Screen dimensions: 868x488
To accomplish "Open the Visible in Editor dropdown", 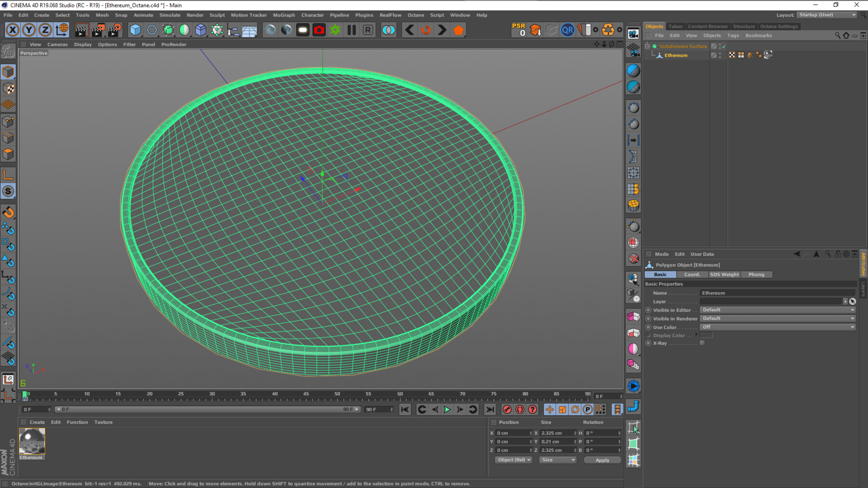I will click(x=776, y=310).
